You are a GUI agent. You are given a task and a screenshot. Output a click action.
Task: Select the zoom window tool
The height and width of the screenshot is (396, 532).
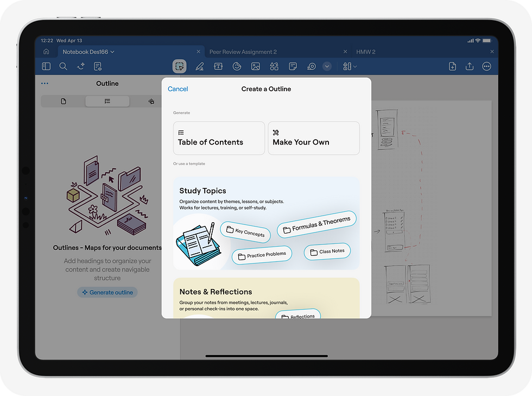click(312, 66)
